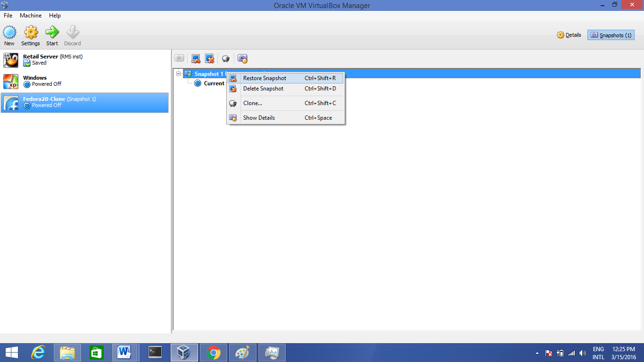Open the Settings gear toolbar icon

31,33
